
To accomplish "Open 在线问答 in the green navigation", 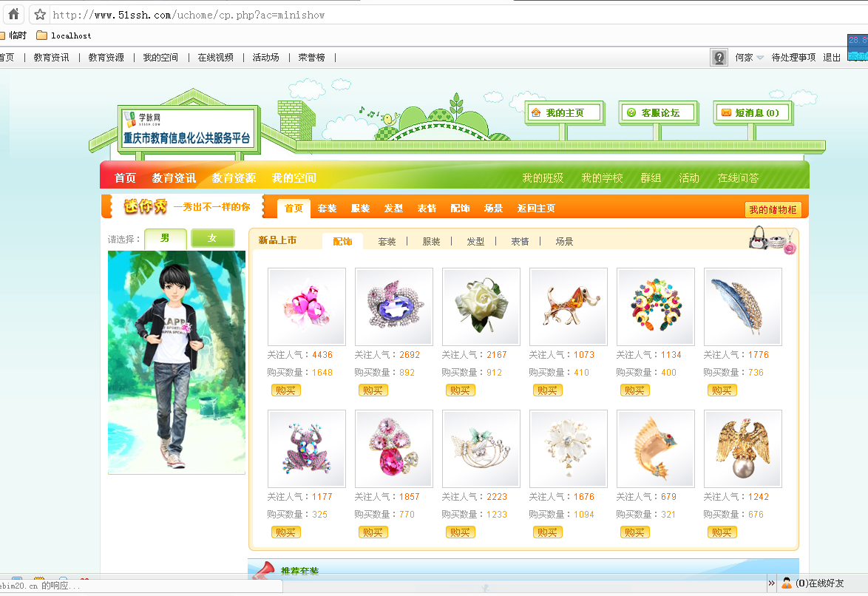I will [738, 177].
